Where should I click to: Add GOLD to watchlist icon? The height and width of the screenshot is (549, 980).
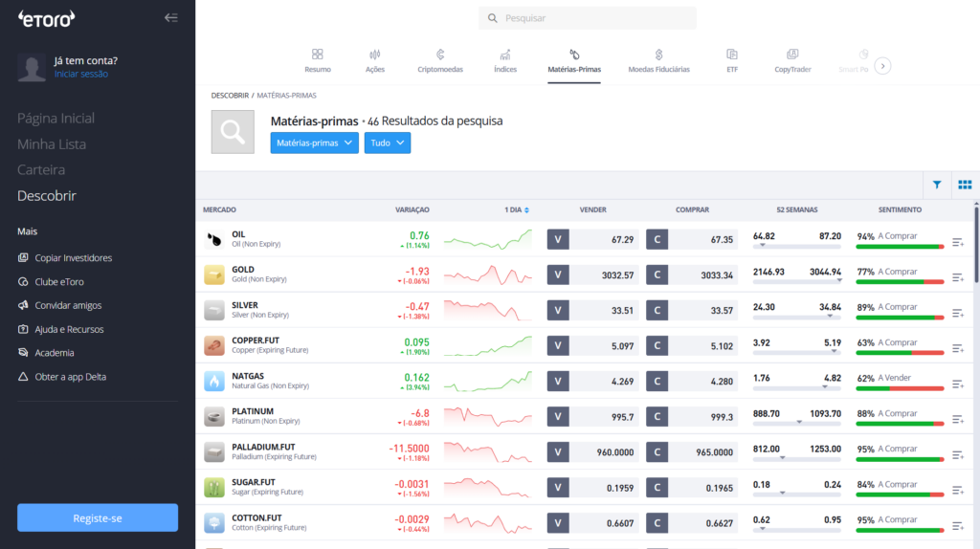pos(957,277)
